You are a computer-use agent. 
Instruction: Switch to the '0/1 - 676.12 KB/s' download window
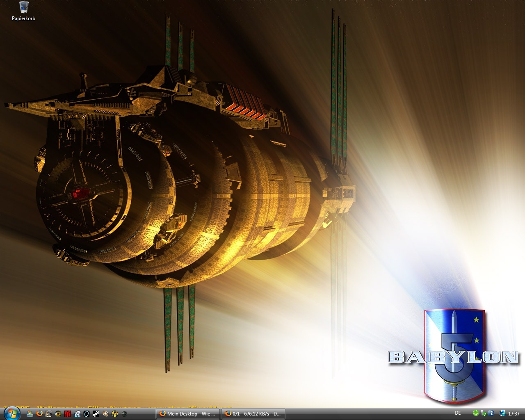253,414
